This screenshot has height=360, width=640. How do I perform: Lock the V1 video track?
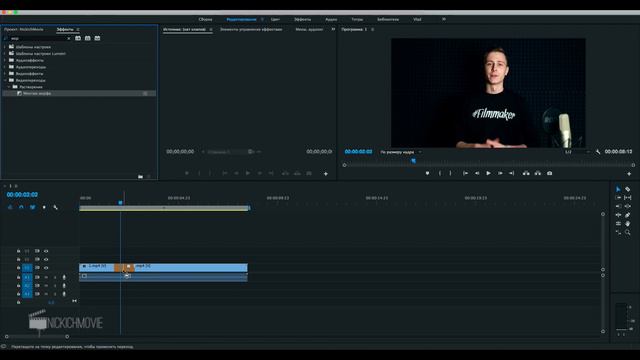[x=18, y=268]
